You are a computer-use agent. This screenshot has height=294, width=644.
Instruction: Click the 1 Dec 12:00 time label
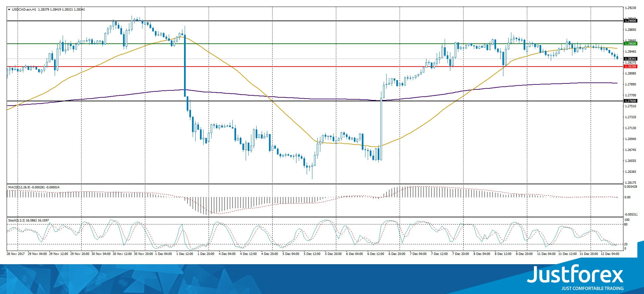pos(185,254)
